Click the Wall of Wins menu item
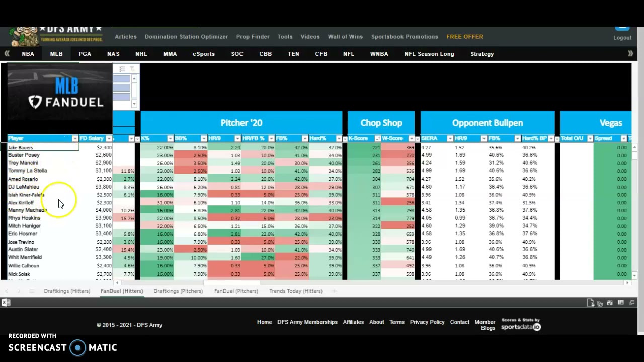 [345, 37]
